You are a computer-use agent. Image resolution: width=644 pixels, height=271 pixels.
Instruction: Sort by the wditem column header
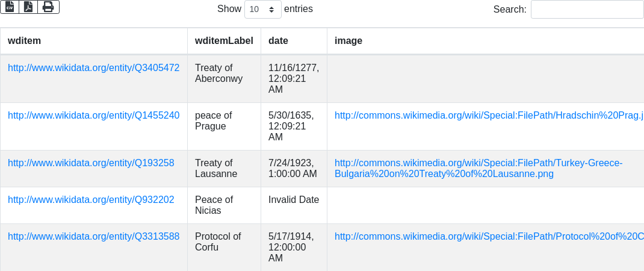[x=24, y=41]
